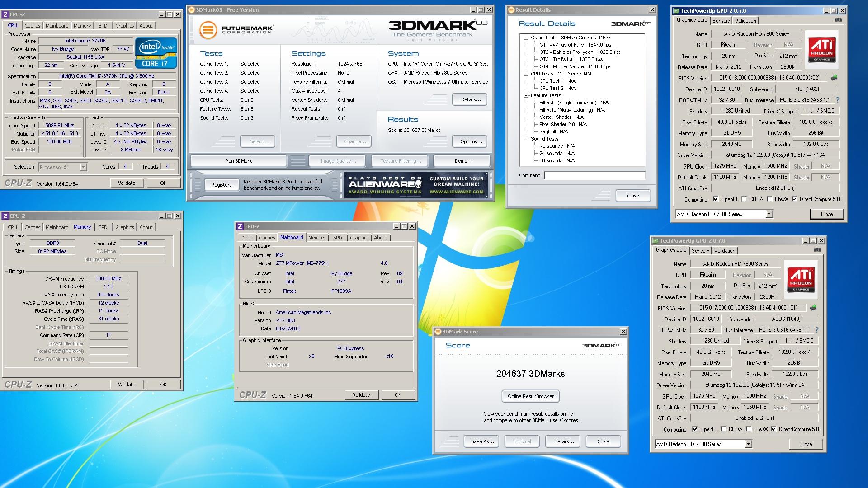Click the Comment input field in Result Details
Screen dimensions: 868x488
point(594,175)
